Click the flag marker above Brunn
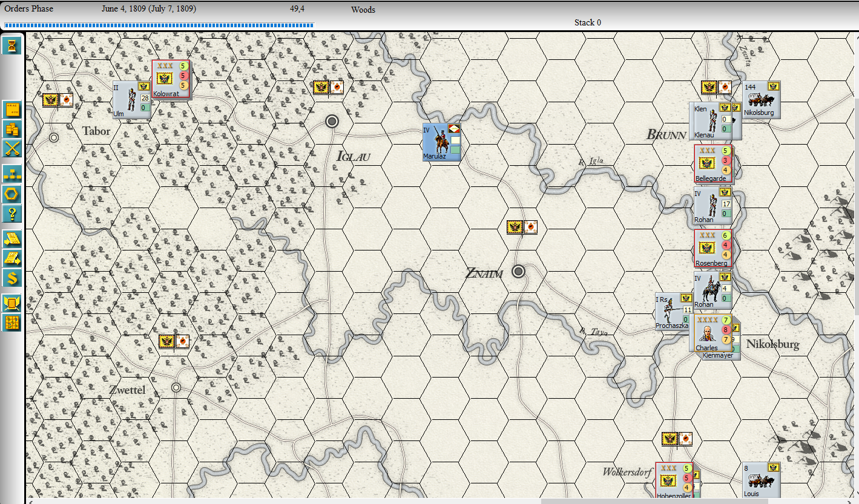This screenshot has width=859, height=504. pyautogui.click(x=716, y=88)
